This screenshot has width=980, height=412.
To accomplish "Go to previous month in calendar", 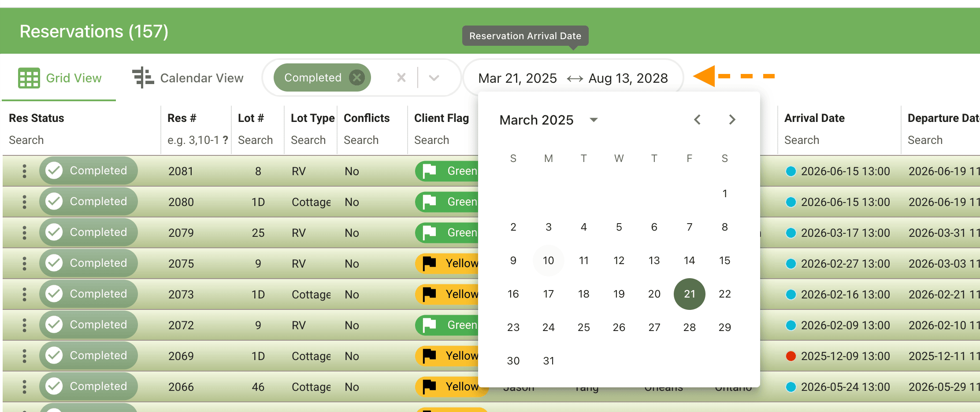I will click(697, 120).
